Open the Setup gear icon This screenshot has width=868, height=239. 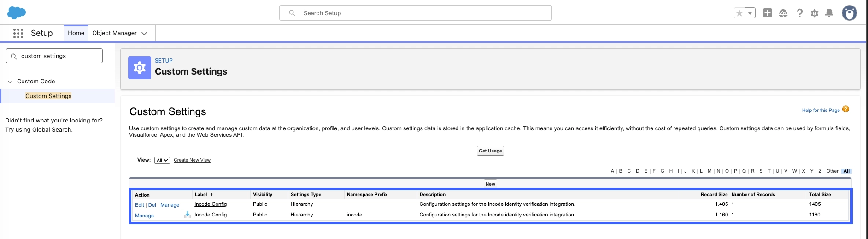click(x=815, y=13)
